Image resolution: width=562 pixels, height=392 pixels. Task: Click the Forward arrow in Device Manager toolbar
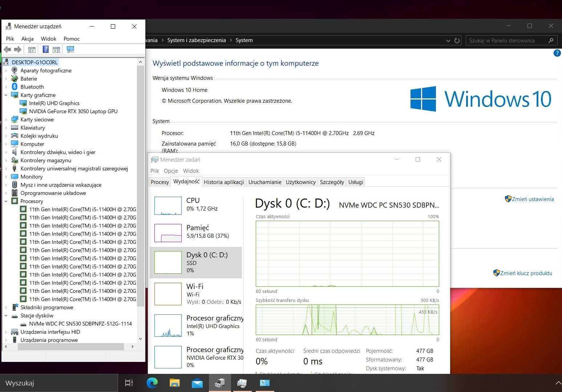point(17,49)
